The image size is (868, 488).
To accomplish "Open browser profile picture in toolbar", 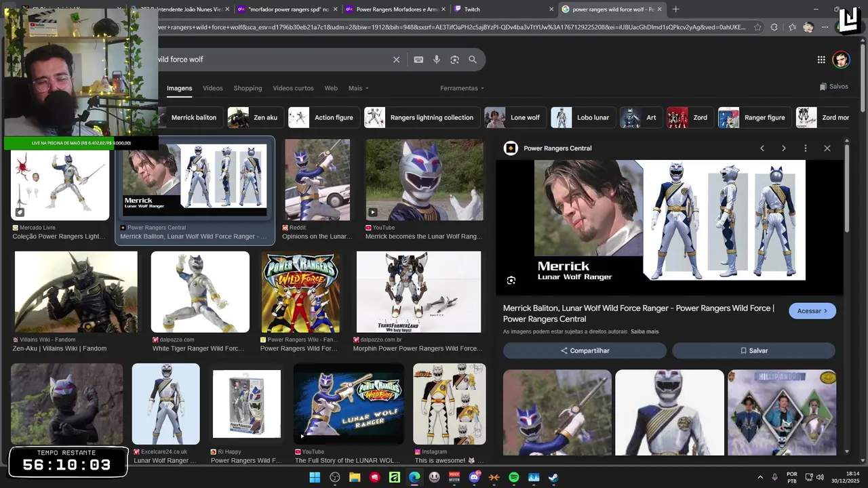I will point(808,27).
